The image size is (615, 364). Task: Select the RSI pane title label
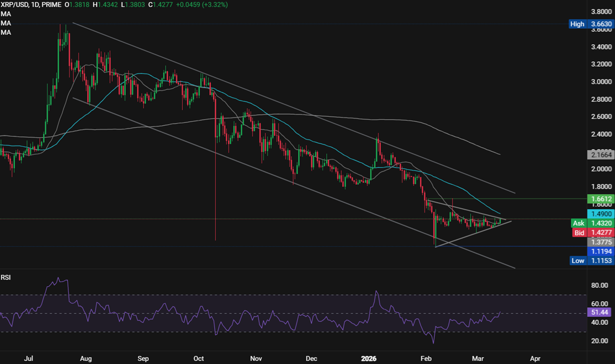[7, 277]
